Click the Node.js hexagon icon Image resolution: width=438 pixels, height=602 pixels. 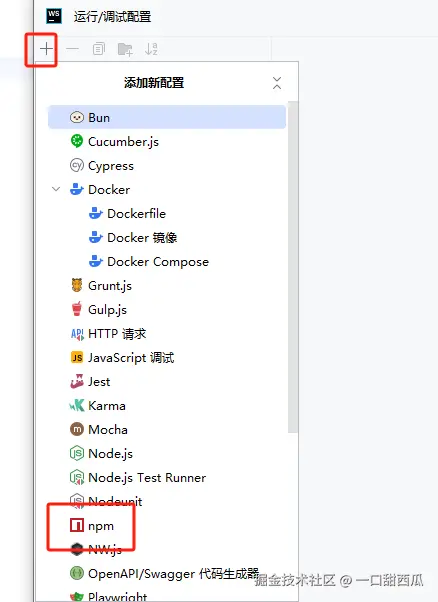coord(77,453)
